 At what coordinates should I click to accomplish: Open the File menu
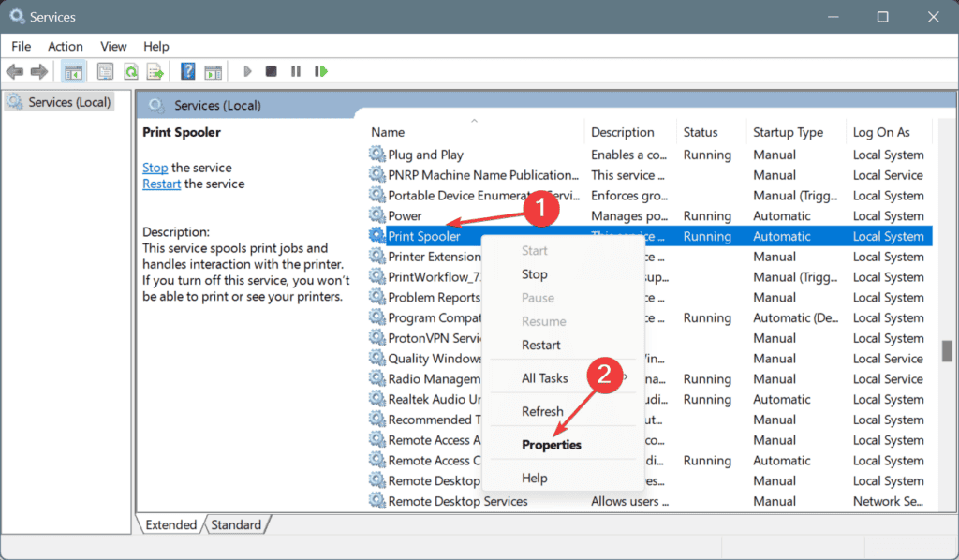pyautogui.click(x=22, y=47)
